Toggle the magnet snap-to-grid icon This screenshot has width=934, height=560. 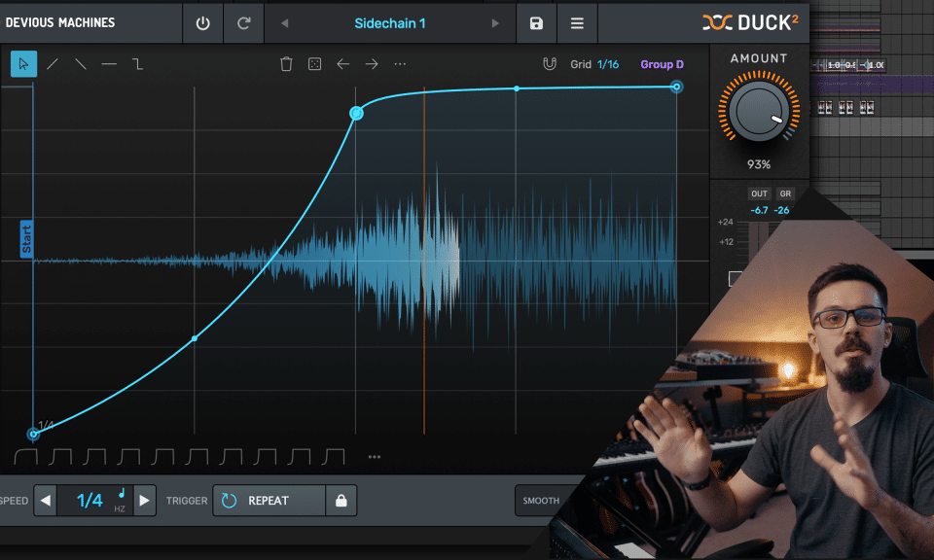tap(550, 64)
